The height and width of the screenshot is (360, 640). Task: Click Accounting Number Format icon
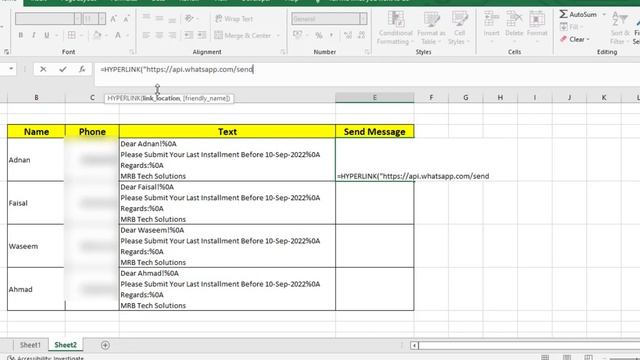tap(298, 36)
